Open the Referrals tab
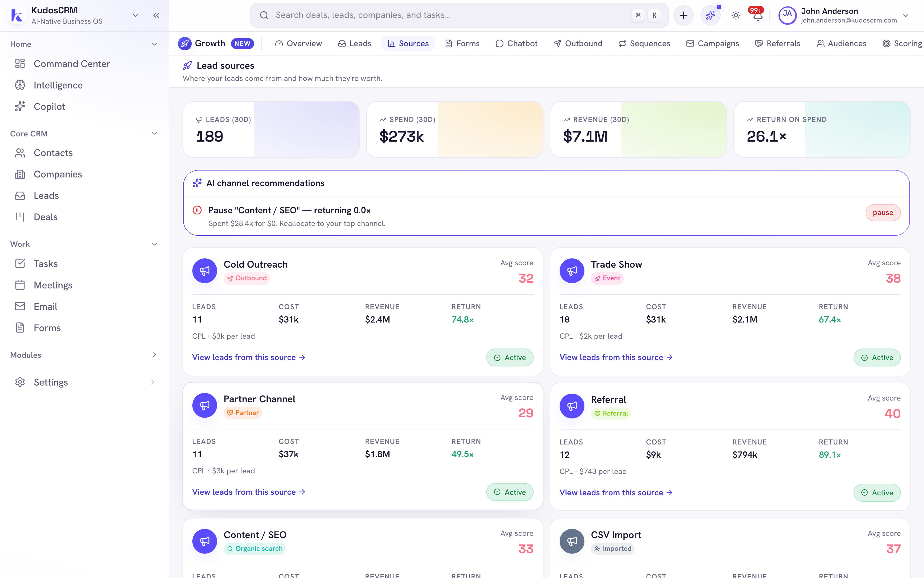The image size is (924, 578). [x=778, y=44]
